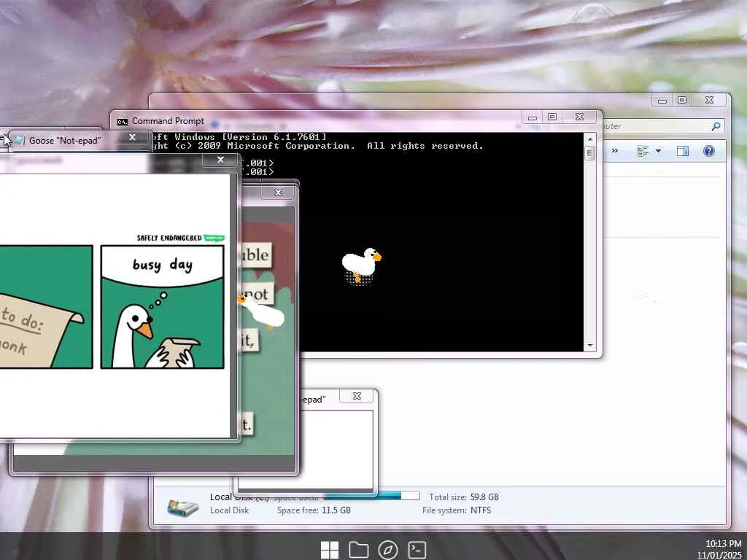Open File Explorer from the taskbar
This screenshot has width=747, height=560.
point(358,550)
